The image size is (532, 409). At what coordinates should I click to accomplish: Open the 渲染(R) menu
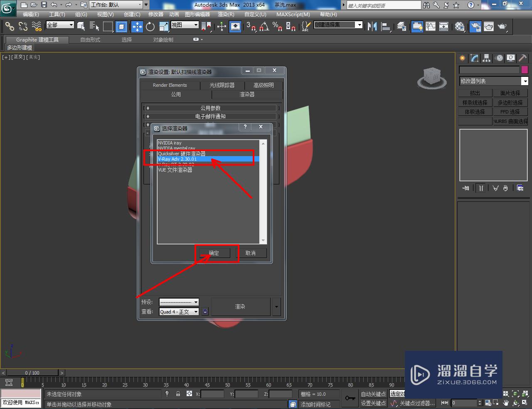click(226, 15)
